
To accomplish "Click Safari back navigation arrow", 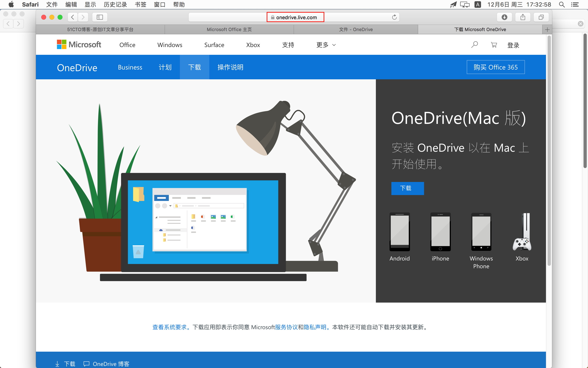I will point(73,17).
